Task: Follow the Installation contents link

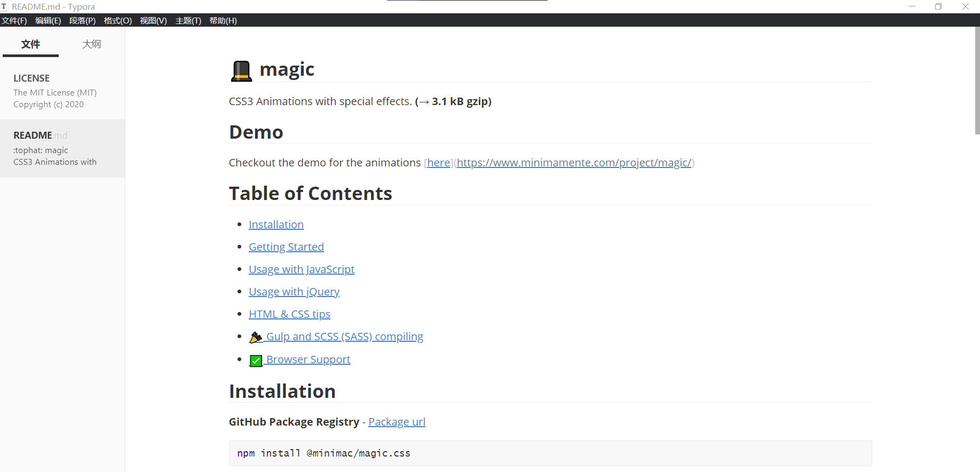Action: click(x=276, y=225)
